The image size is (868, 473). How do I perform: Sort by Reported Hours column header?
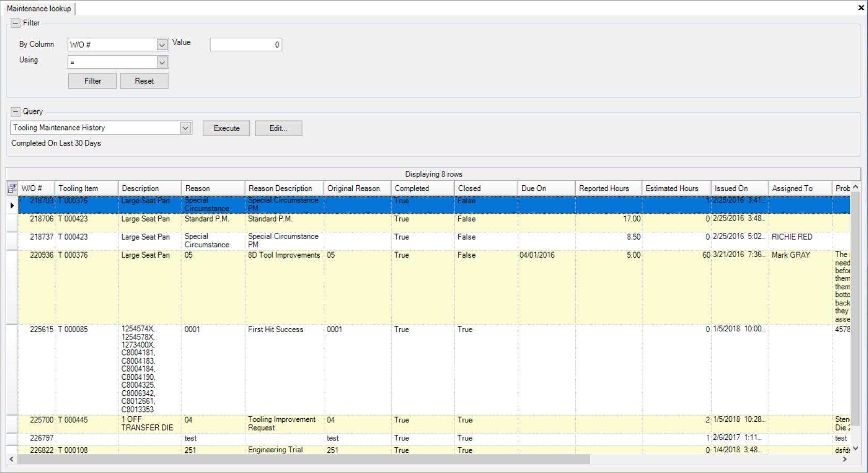coord(609,188)
